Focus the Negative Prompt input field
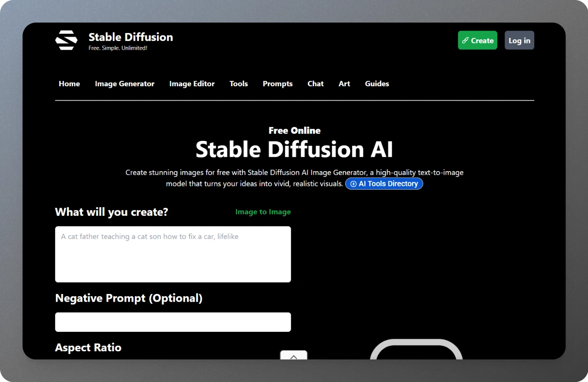 pos(173,322)
